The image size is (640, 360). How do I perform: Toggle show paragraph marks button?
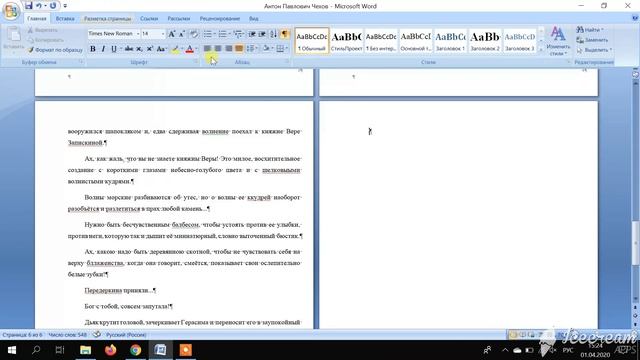(x=284, y=34)
